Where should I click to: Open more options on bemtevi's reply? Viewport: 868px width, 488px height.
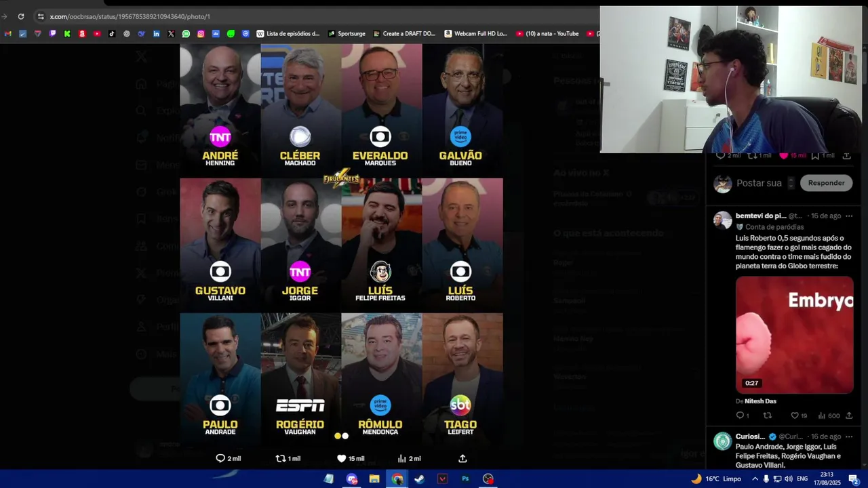click(848, 216)
